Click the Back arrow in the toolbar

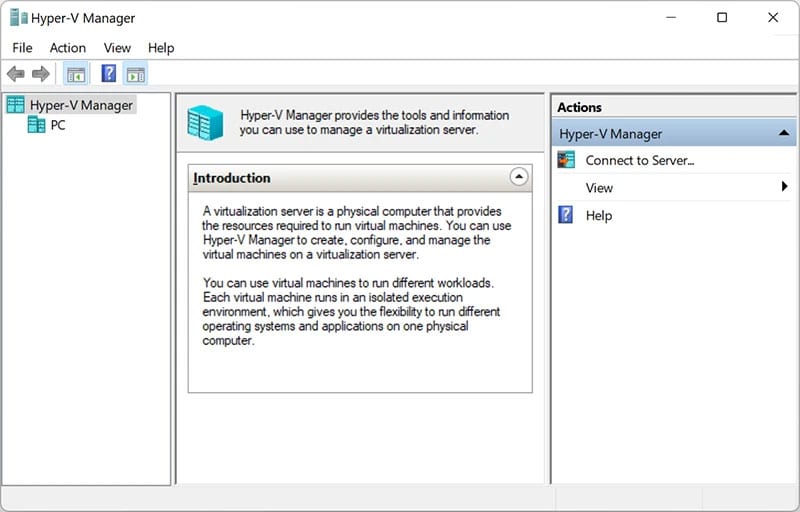pos(15,74)
